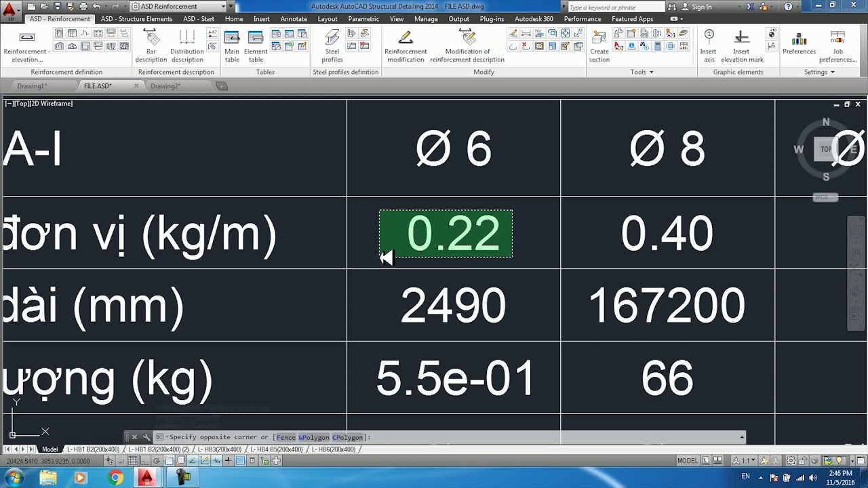Toggle Polar Tracking in the status bar
Viewport: 868px width, 488px height.
click(x=156, y=461)
